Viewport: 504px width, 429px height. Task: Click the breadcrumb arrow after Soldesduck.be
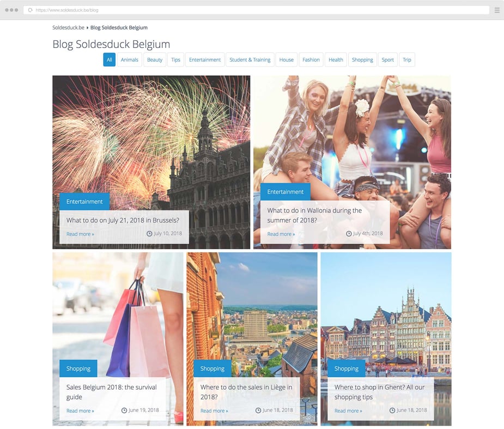(87, 27)
